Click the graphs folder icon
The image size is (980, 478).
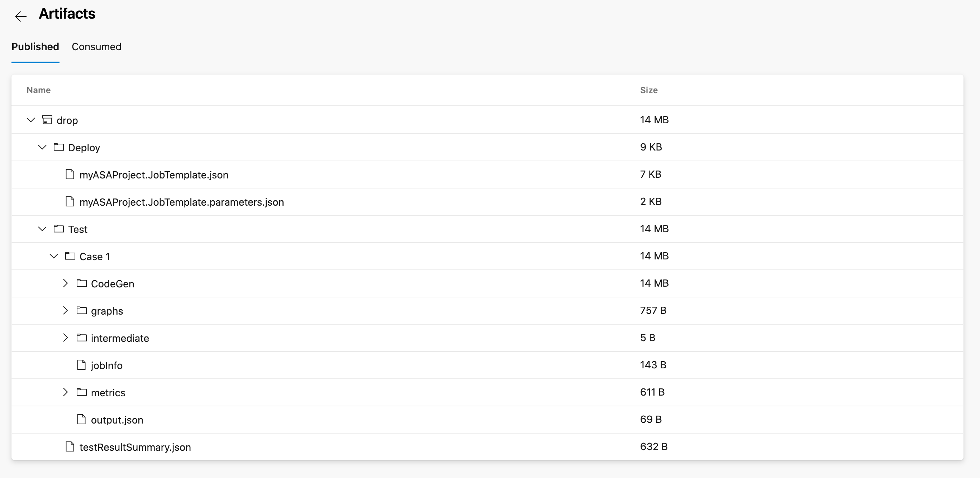(x=82, y=311)
